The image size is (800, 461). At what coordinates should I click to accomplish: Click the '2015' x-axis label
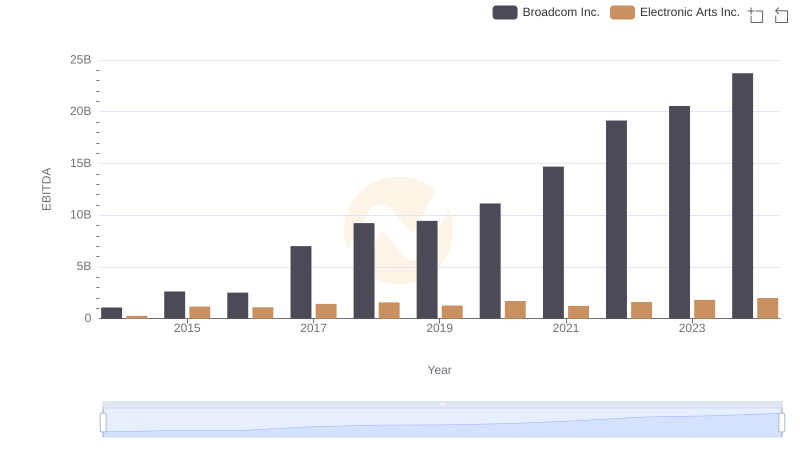pos(187,328)
